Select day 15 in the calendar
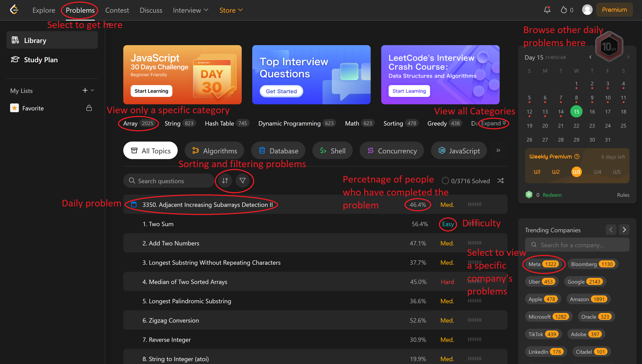642x364 pixels. pyautogui.click(x=576, y=112)
